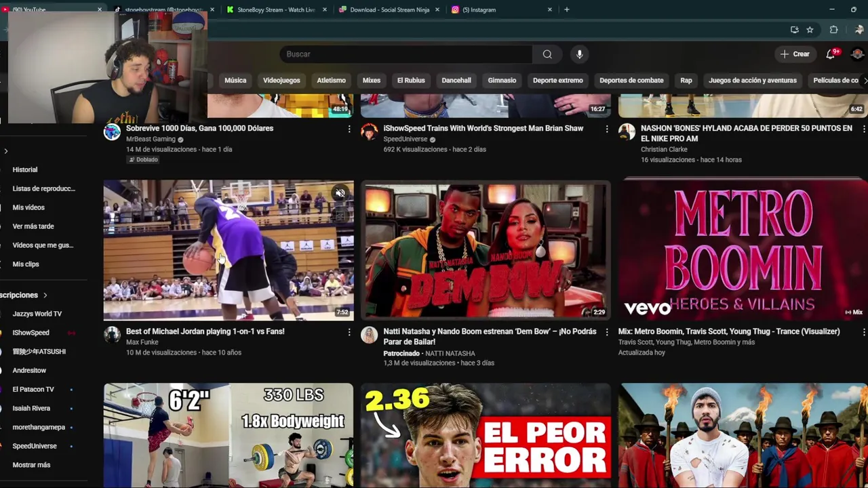Viewport: 868px width, 488px height.
Task: Expand sidebar section above Historial
Action: [x=6, y=150]
